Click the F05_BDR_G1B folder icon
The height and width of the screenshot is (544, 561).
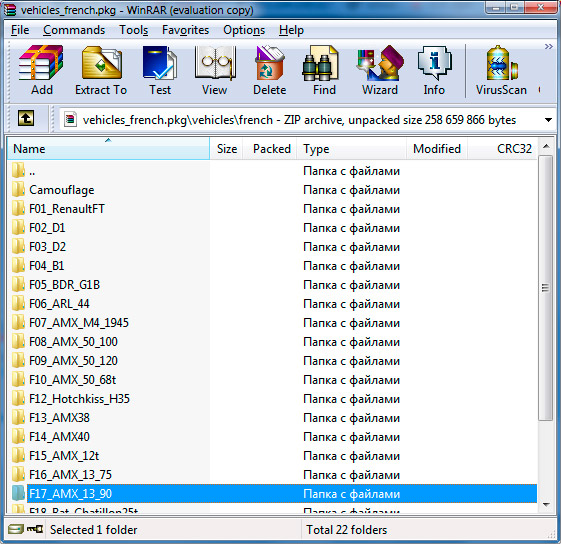[18, 285]
